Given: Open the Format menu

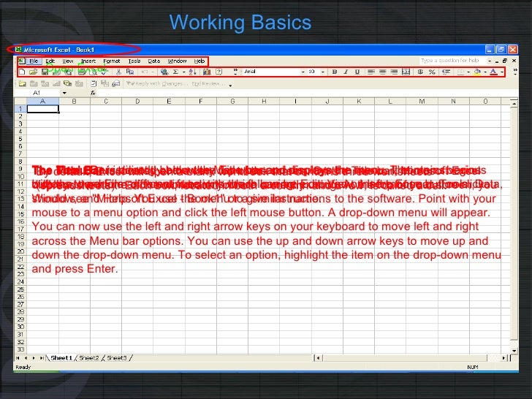Looking at the screenshot, I should click(x=112, y=61).
